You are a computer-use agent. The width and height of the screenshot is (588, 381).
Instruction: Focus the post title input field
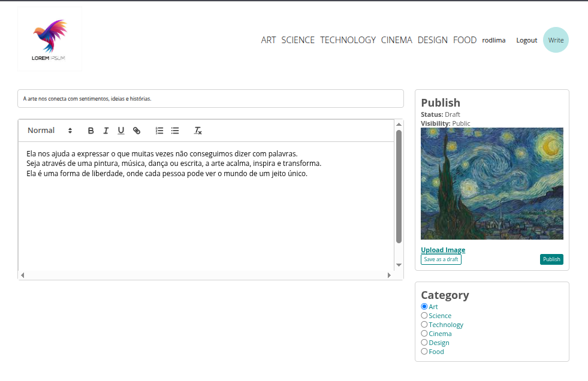coord(210,99)
